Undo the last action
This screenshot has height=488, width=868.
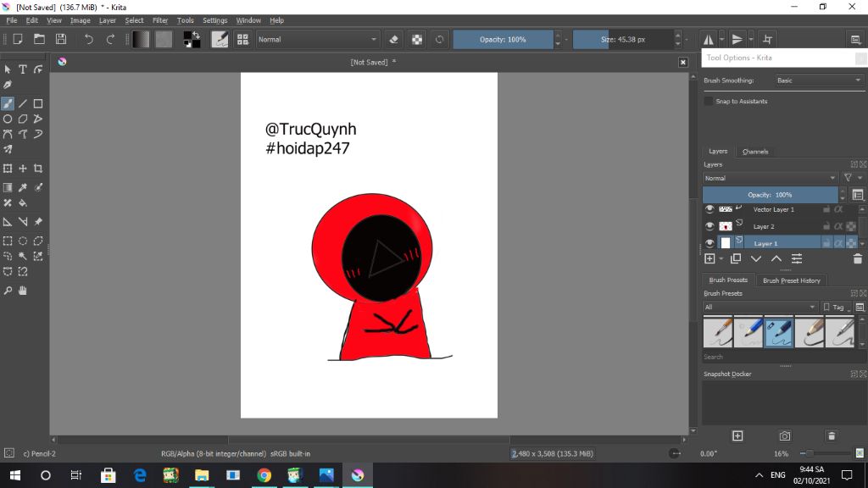point(88,39)
